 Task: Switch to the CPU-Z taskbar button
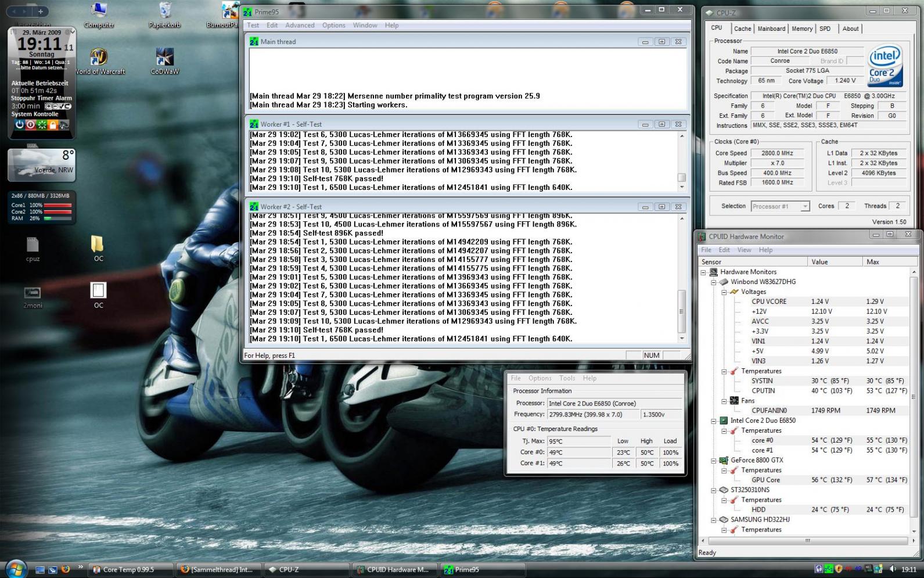pos(306,569)
